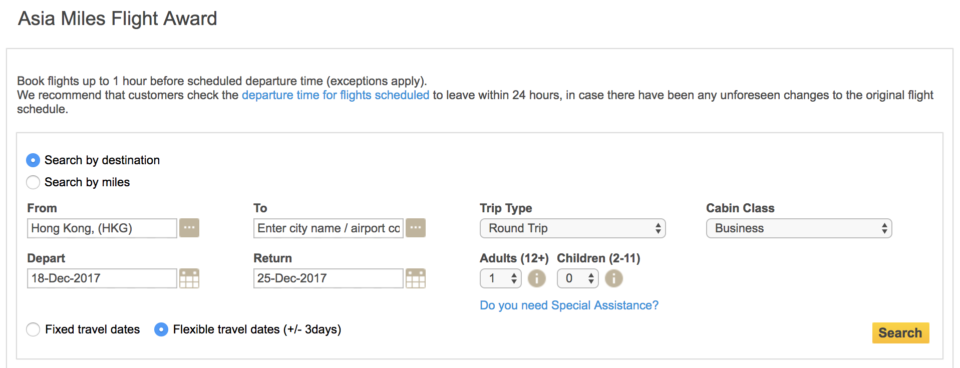Open airport list button beside To field
960x368 pixels.
[416, 228]
